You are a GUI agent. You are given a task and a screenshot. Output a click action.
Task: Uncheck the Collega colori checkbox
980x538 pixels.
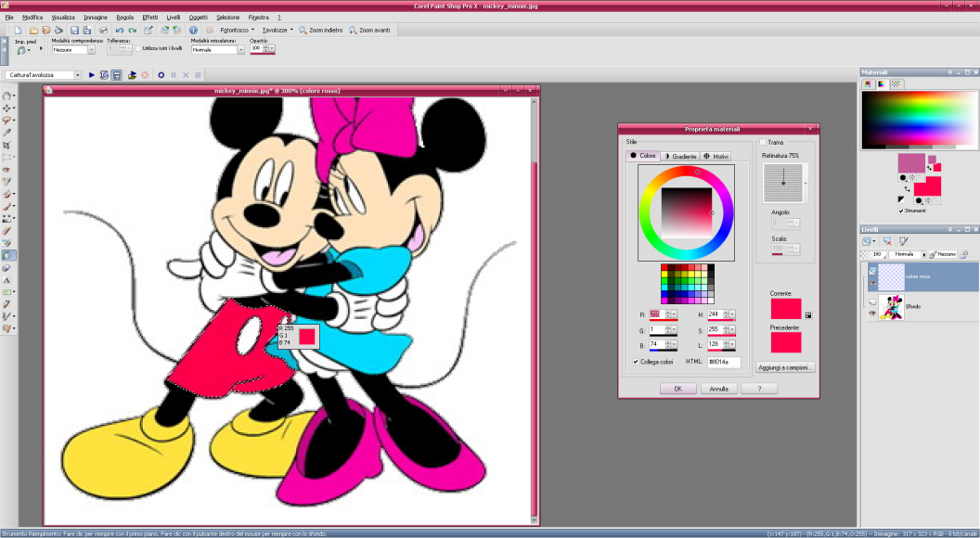[636, 362]
